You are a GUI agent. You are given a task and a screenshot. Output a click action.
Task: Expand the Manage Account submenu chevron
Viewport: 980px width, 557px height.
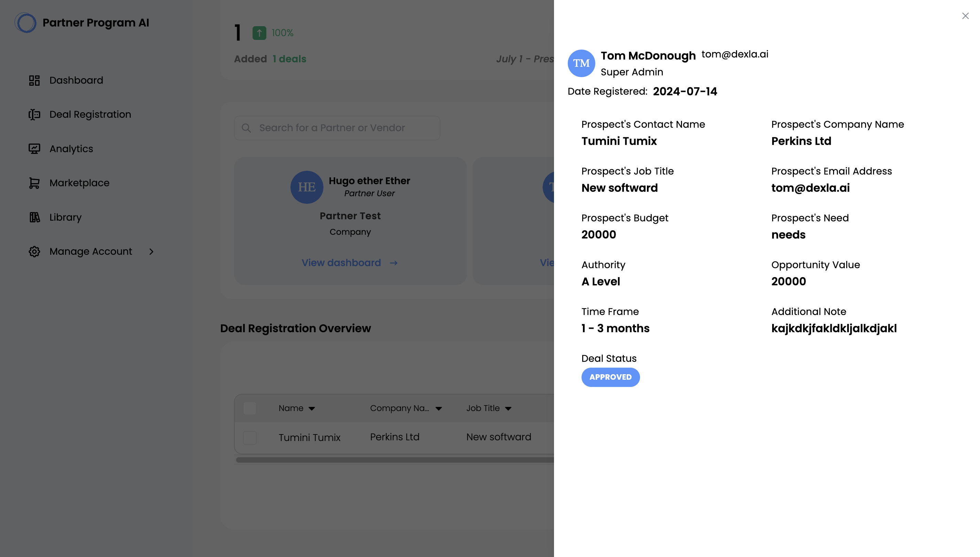(151, 251)
